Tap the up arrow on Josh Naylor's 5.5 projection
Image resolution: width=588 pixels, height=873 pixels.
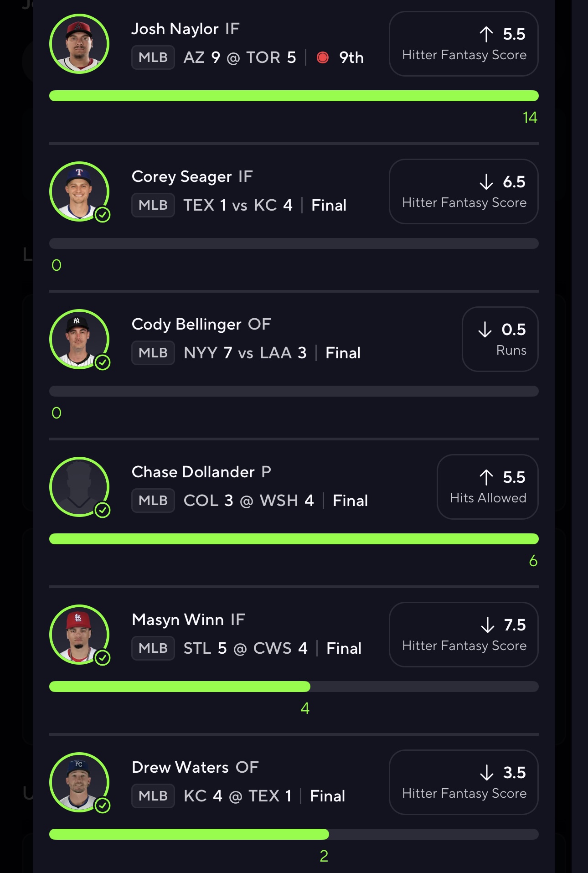[x=486, y=34]
